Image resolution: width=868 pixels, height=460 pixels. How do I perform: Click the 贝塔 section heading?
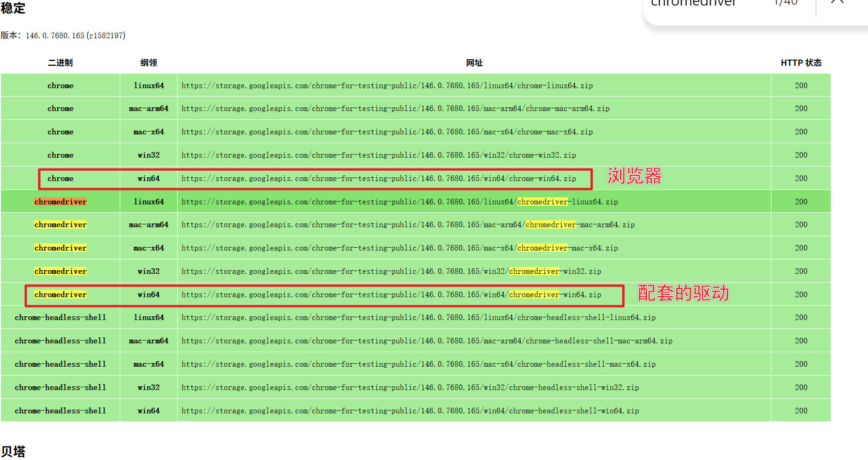13,451
